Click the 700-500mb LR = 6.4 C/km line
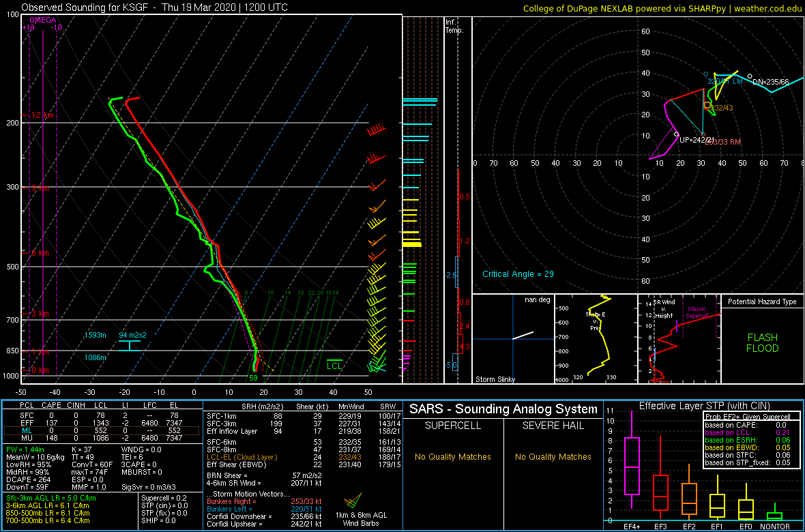 click(48, 520)
